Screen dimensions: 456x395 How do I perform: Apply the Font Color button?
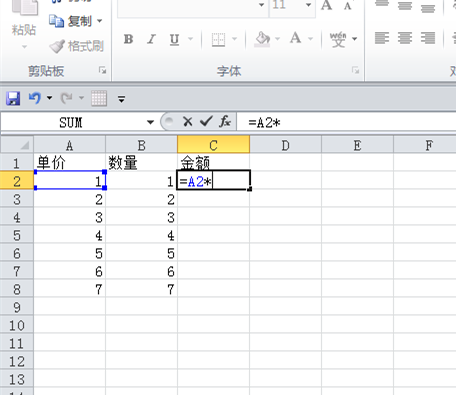tap(296, 39)
